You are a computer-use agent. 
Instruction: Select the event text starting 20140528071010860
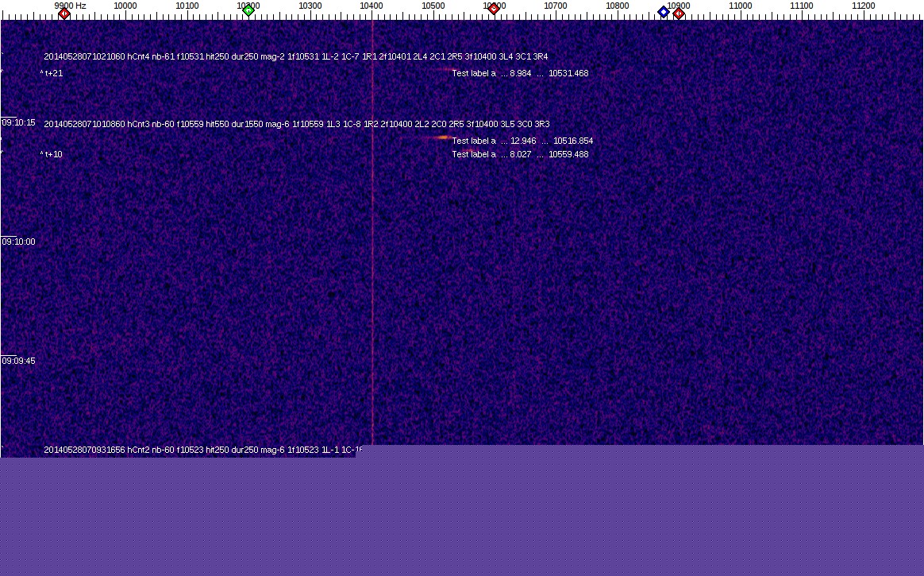[296, 124]
